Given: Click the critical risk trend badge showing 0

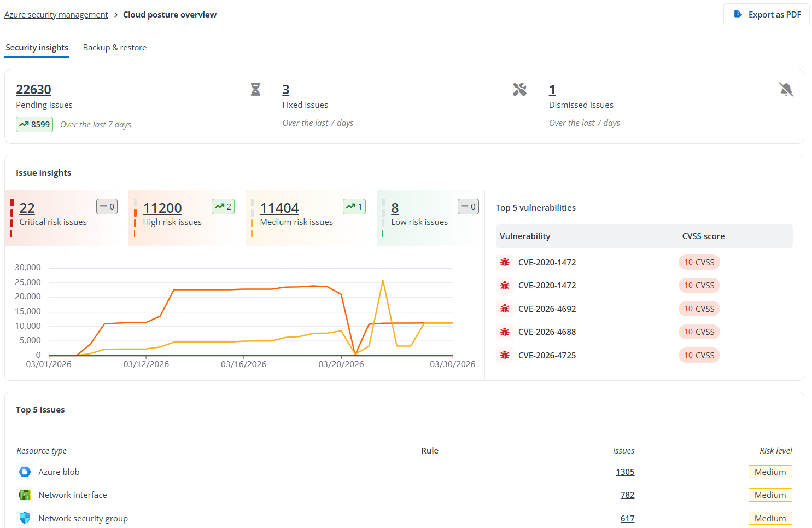Looking at the screenshot, I should pos(107,206).
